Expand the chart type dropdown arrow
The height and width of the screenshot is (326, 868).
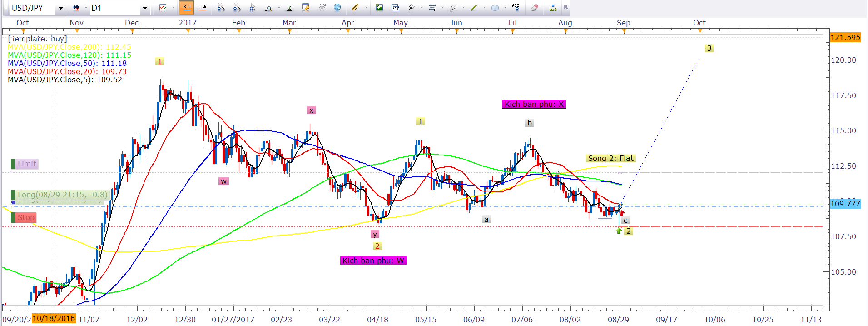pyautogui.click(x=173, y=8)
